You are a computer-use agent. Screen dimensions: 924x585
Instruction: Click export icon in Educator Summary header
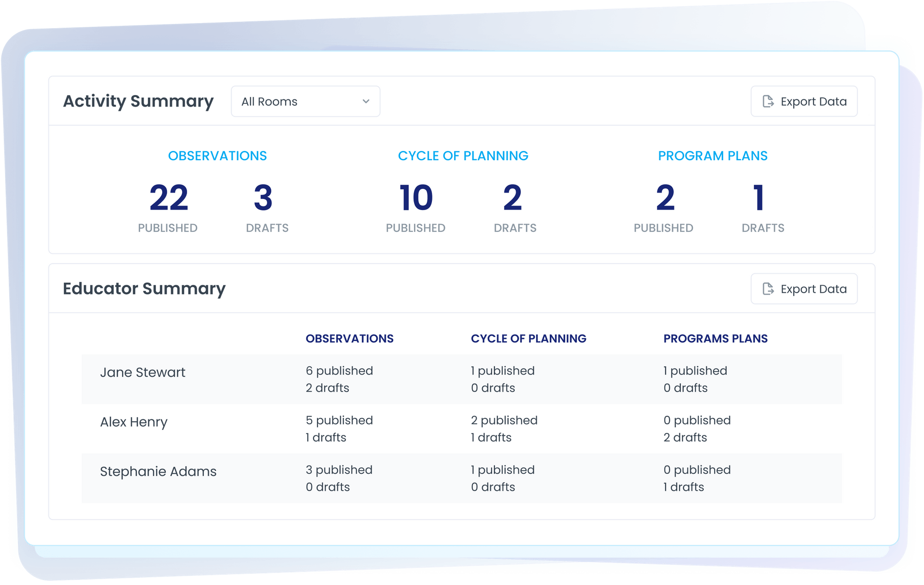(x=768, y=289)
